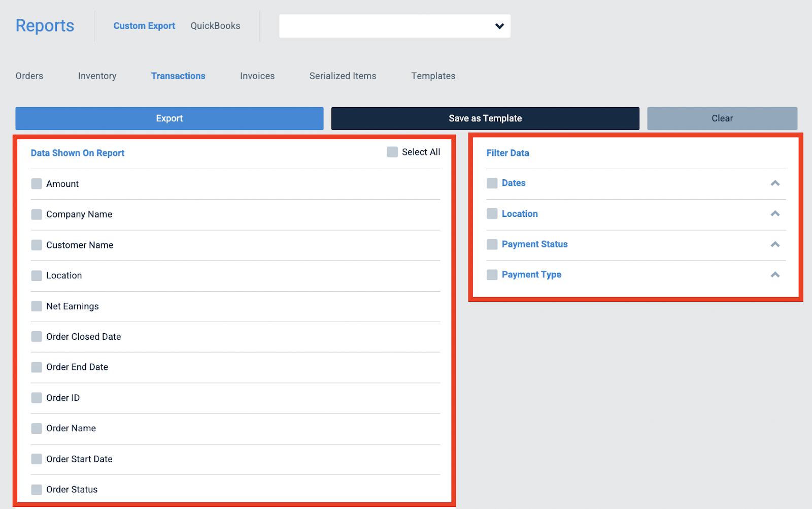Check the Payment Type filter
Screen dimensions: 812x509
[x=492, y=274]
